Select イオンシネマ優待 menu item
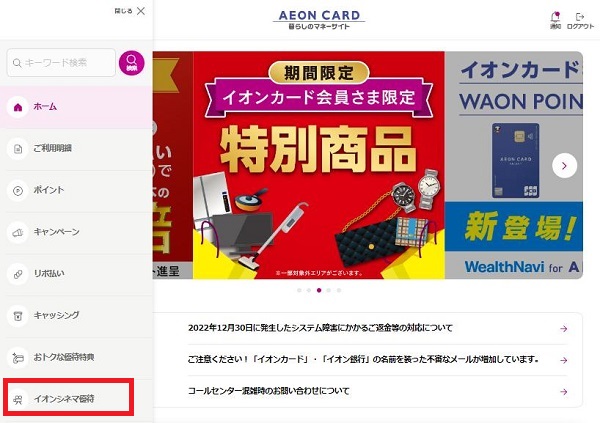Image resolution: width=600 pixels, height=423 pixels. point(68,398)
